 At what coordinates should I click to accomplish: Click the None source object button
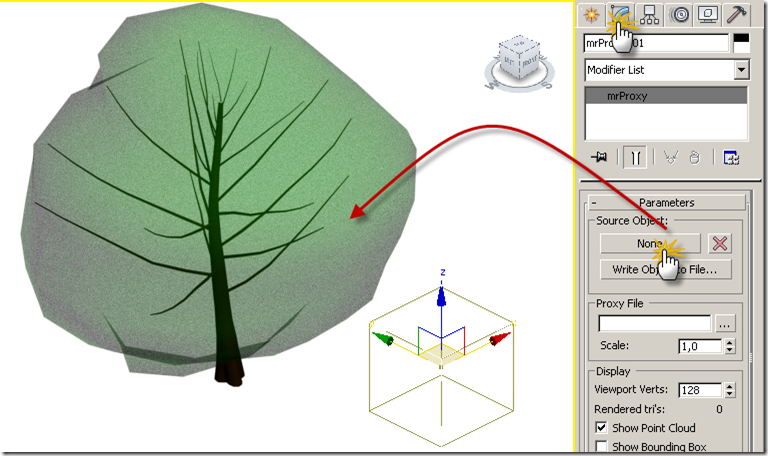click(x=650, y=243)
